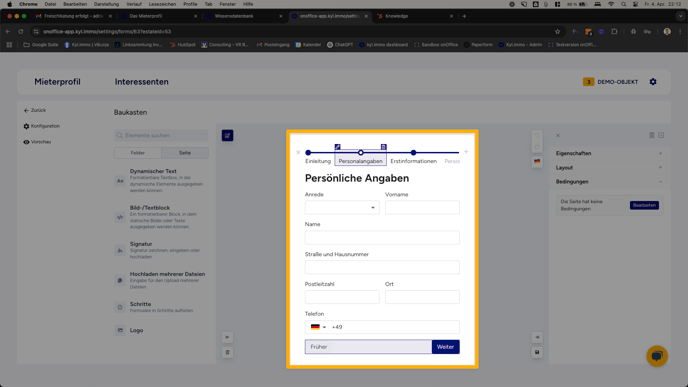This screenshot has height=387, width=688.
Task: Click the undo arrow beside the form canvas
Action: point(537,135)
